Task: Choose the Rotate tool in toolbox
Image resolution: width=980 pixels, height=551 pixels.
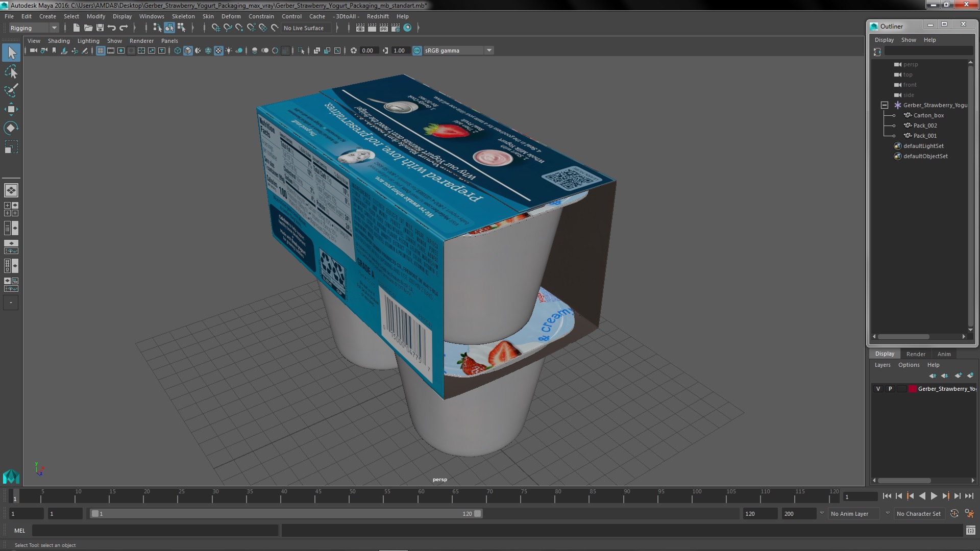Action: [11, 128]
